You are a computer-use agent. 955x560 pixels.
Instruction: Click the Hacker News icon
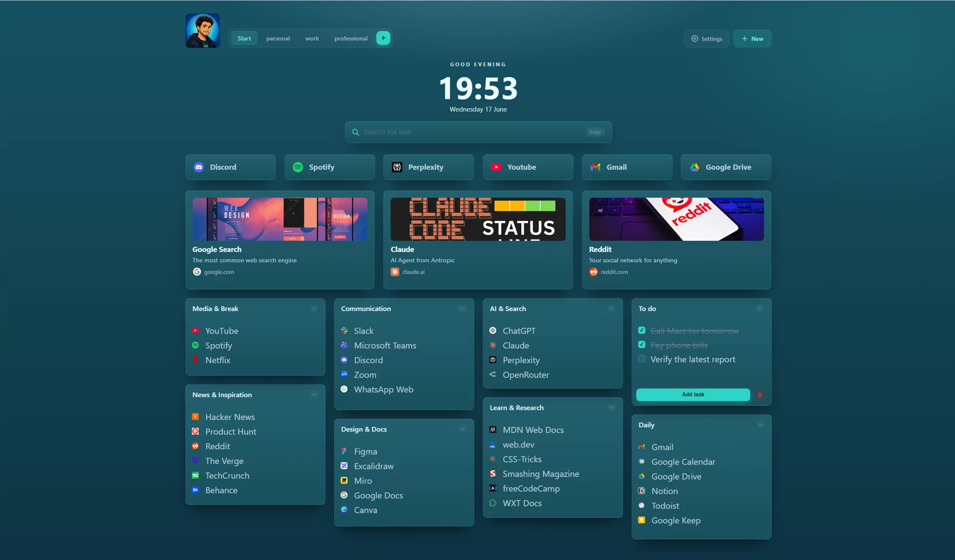(195, 417)
